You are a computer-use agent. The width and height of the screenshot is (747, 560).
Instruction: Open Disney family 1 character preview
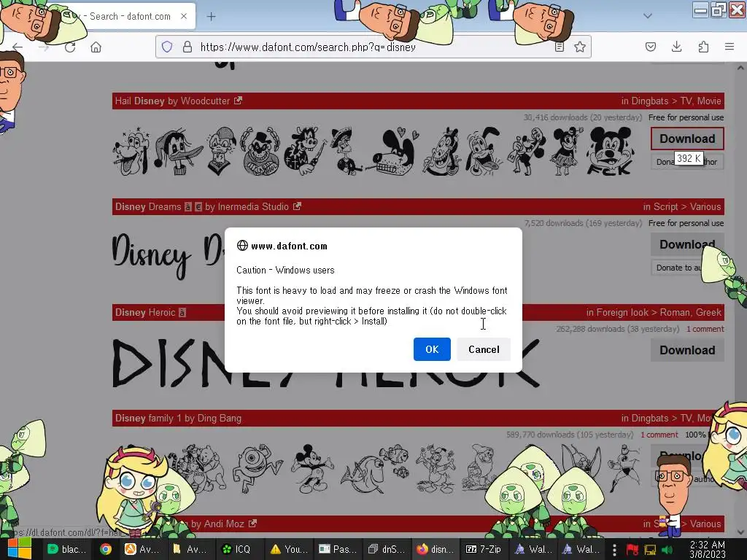click(x=376, y=469)
